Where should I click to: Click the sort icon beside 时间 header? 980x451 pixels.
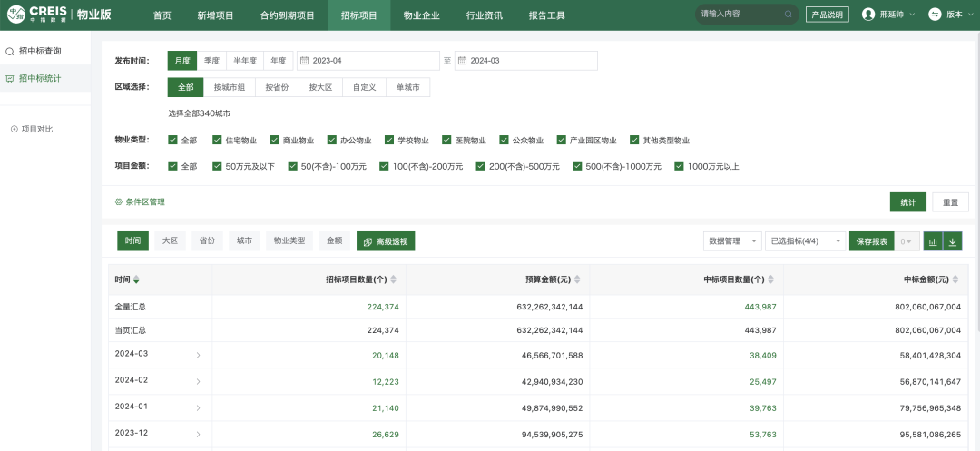[137, 279]
